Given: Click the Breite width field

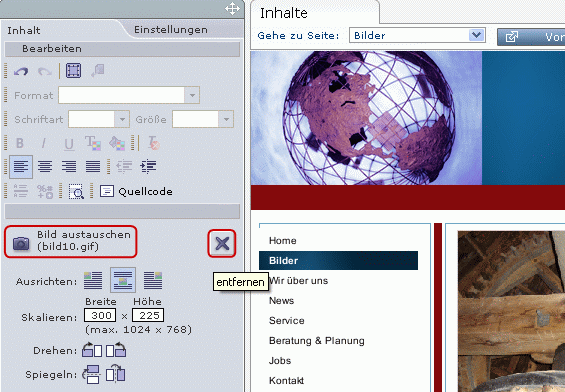Looking at the screenshot, I should pyautogui.click(x=100, y=315).
